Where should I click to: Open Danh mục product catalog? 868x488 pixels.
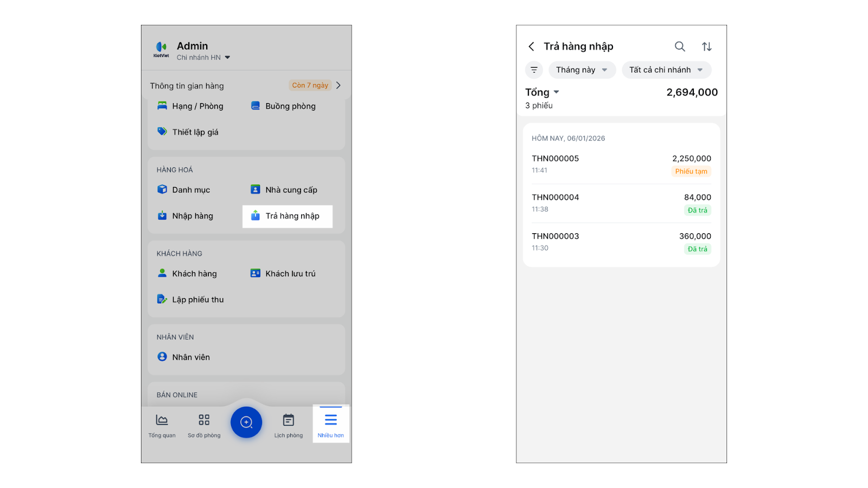pyautogui.click(x=184, y=190)
